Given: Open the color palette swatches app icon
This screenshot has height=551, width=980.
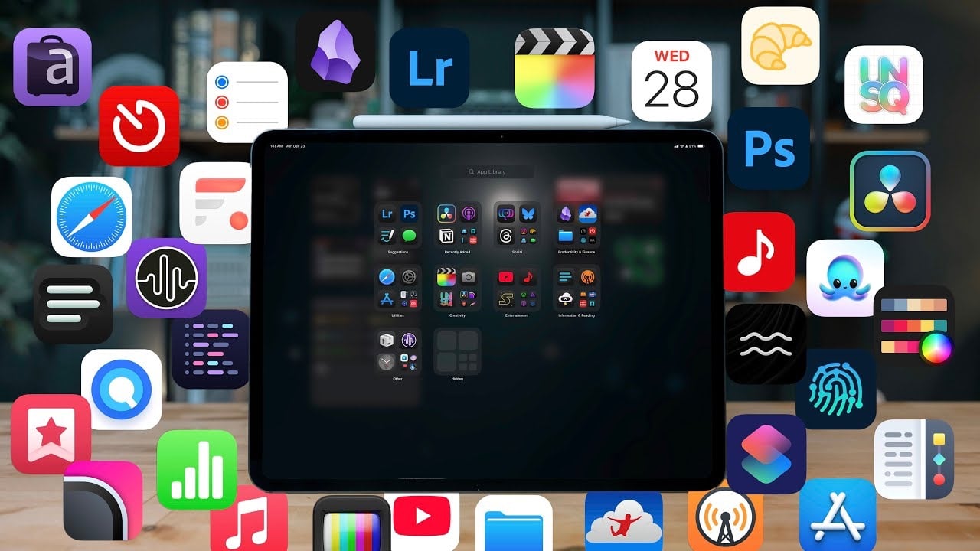Looking at the screenshot, I should 914,325.
